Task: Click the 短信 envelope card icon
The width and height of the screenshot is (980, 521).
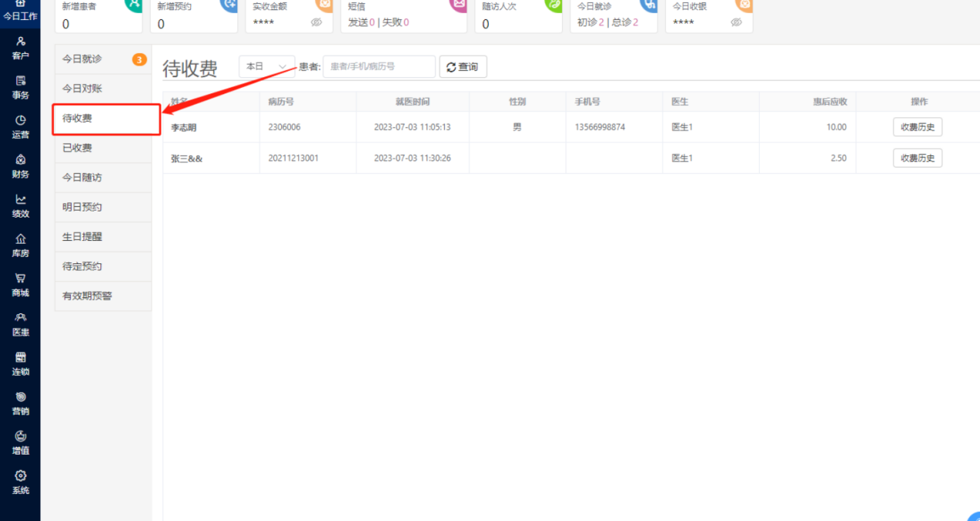Action: tap(458, 5)
